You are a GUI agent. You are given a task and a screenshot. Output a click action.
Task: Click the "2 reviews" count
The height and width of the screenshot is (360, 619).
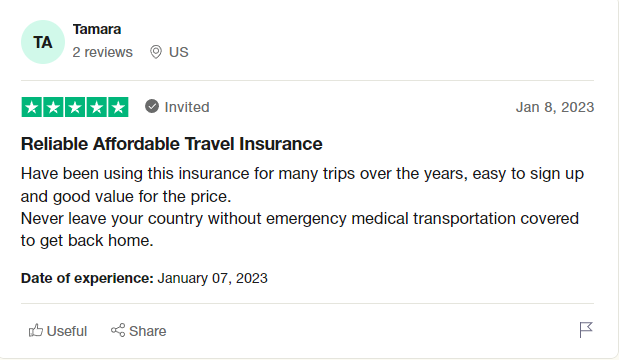(103, 52)
